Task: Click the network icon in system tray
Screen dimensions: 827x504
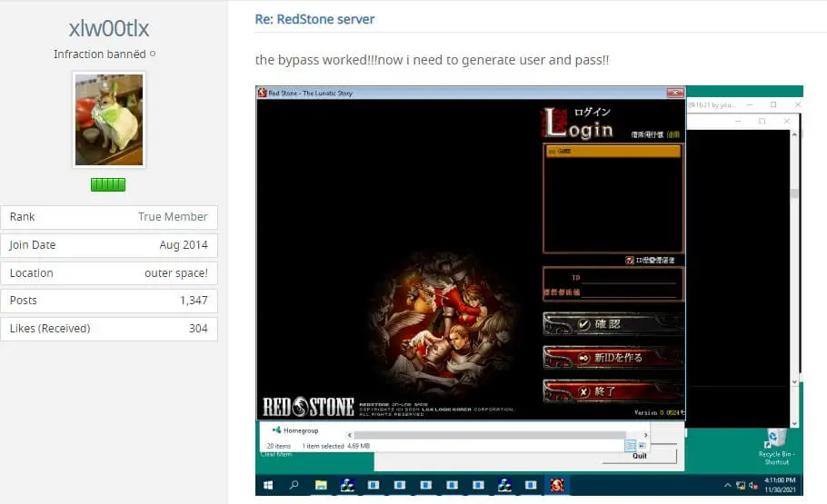Action: (742, 486)
